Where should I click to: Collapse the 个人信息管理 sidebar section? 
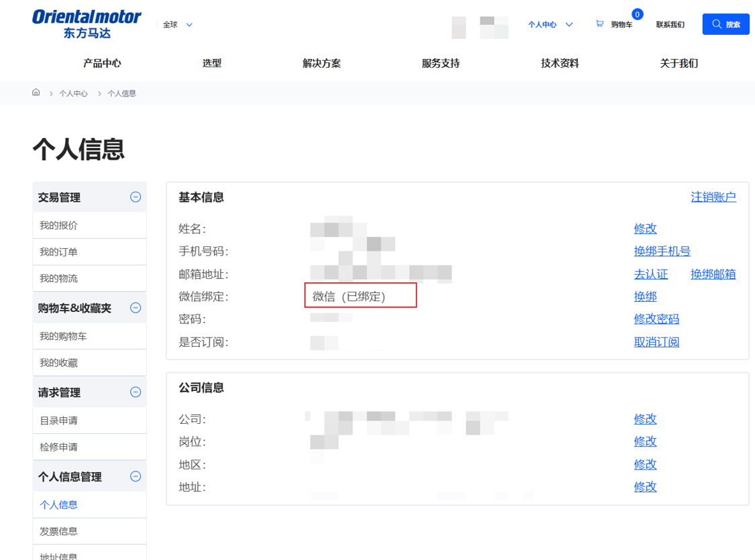click(135, 476)
